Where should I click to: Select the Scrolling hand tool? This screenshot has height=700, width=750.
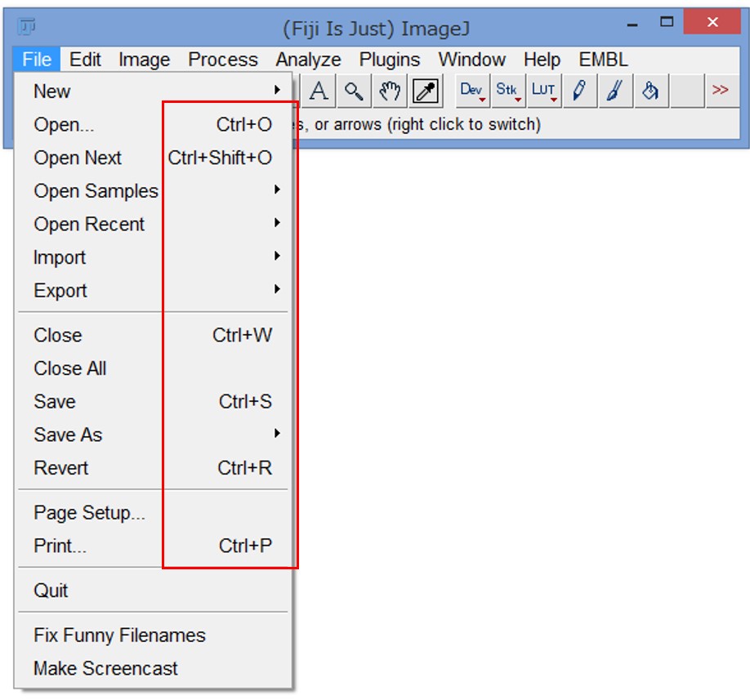pyautogui.click(x=390, y=91)
